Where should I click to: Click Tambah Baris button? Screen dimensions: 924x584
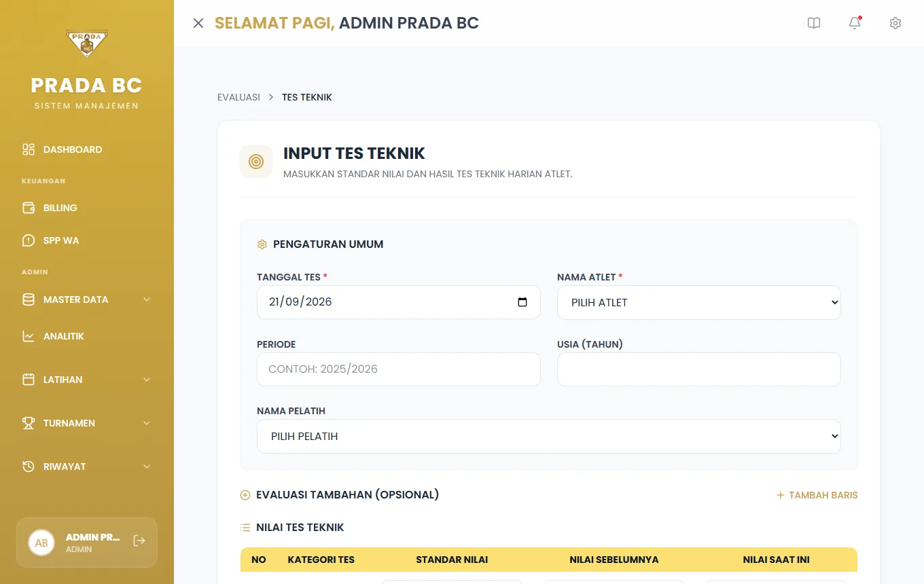click(x=817, y=495)
